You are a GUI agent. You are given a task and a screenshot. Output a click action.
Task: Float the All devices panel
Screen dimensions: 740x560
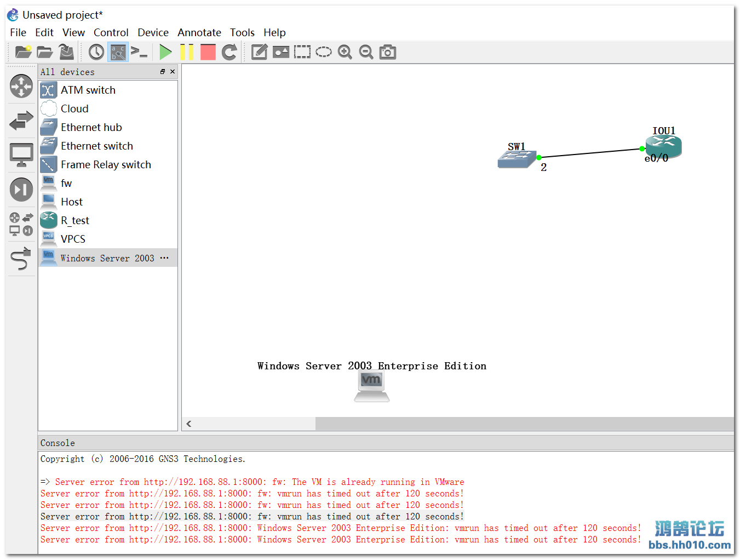click(163, 72)
